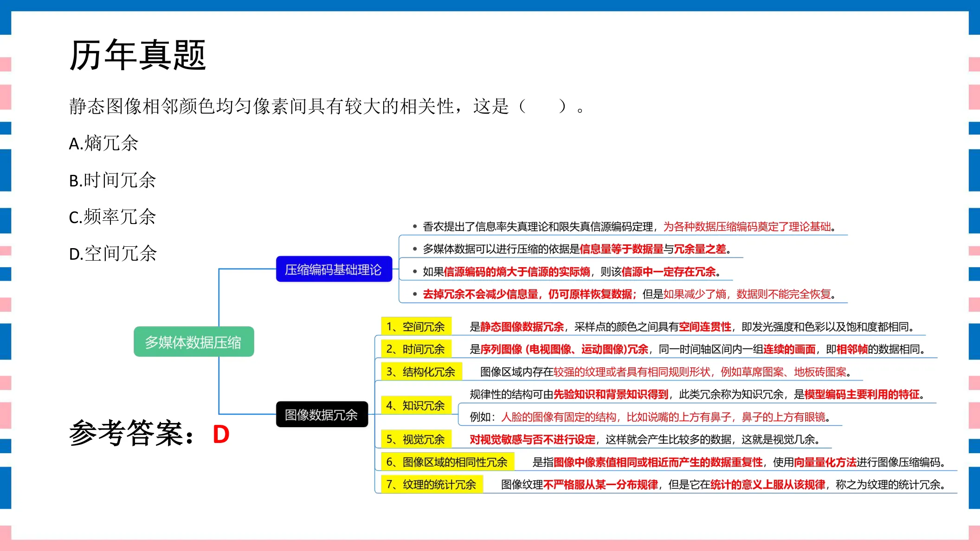Select answer option C.频率冗余

[x=112, y=217]
